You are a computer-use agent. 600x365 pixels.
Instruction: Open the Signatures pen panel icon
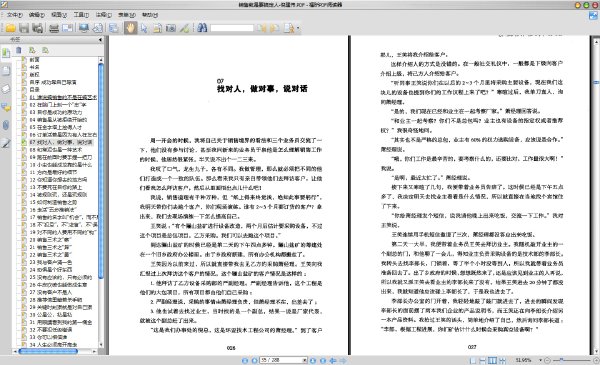[x=6, y=143]
